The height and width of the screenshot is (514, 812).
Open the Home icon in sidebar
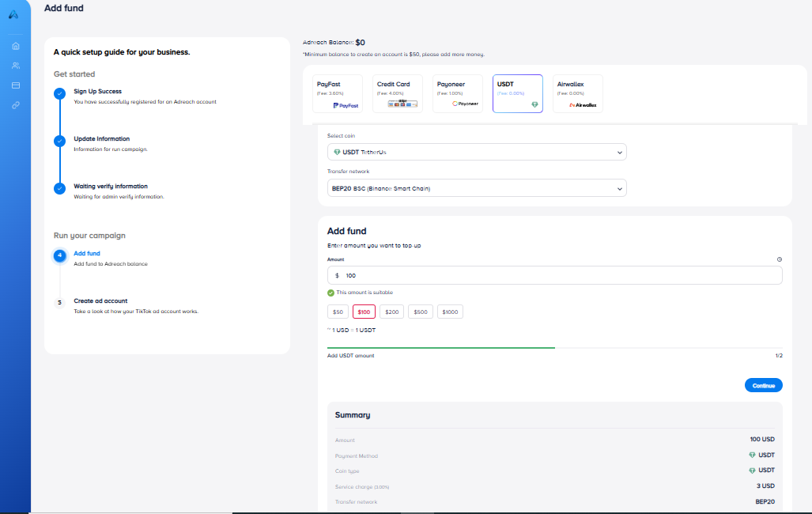pyautogui.click(x=15, y=46)
